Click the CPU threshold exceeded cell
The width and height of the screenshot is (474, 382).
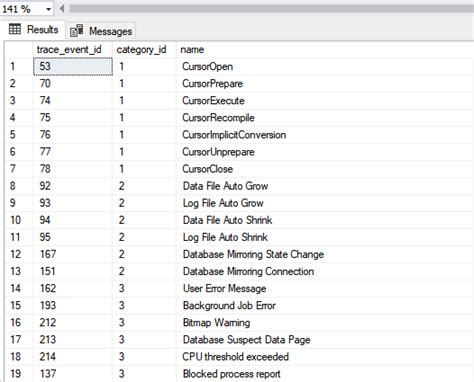click(x=325, y=357)
